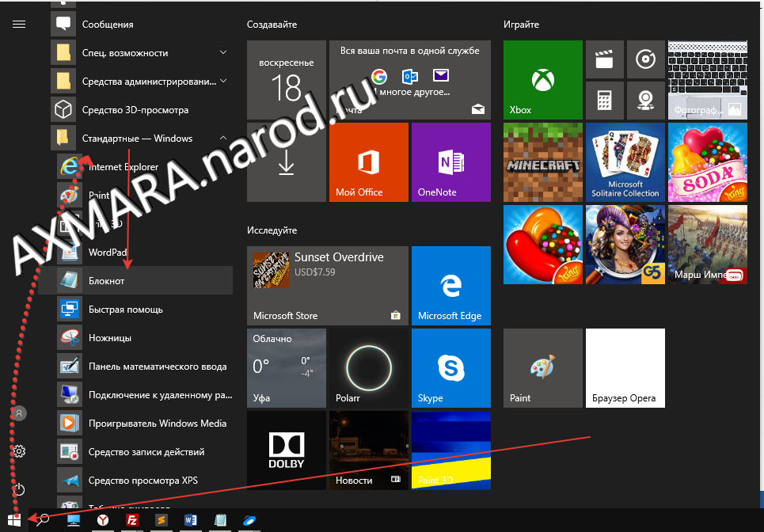Open the Polarr tile
The width and height of the screenshot is (764, 532).
[369, 368]
